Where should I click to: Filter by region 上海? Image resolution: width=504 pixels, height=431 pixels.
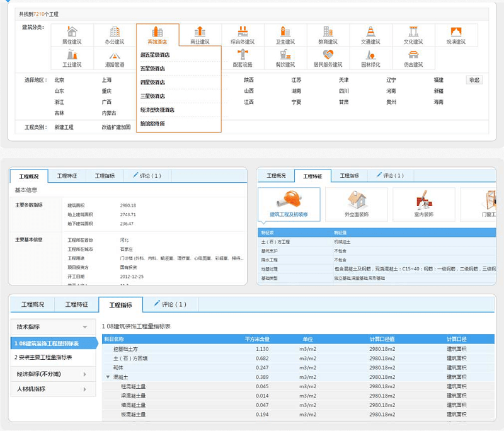click(106, 80)
